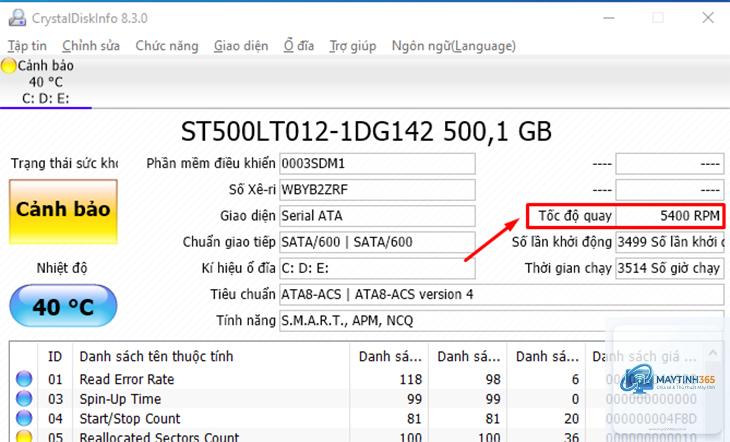Click the CrystalDiskInfo app icon in title bar
The height and width of the screenshot is (442, 730).
point(17,18)
